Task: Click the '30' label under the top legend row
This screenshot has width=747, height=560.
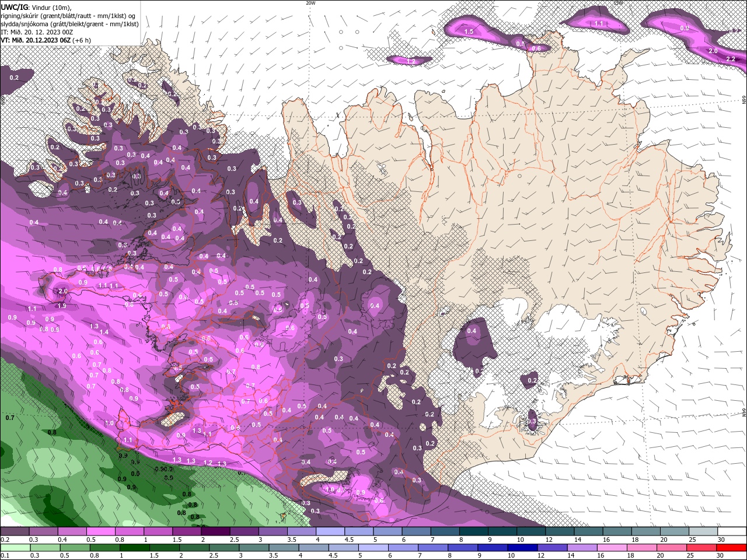Action: pos(721,540)
